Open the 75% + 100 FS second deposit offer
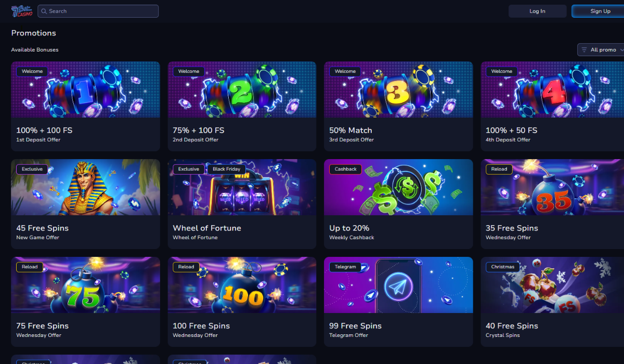 (x=242, y=106)
